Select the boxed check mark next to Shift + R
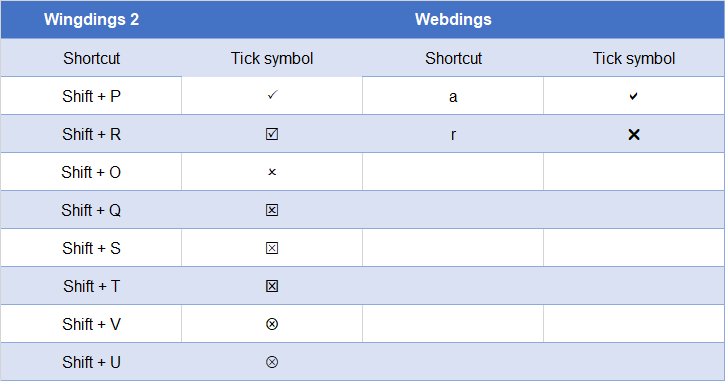This screenshot has height=381, width=725. tap(272, 134)
